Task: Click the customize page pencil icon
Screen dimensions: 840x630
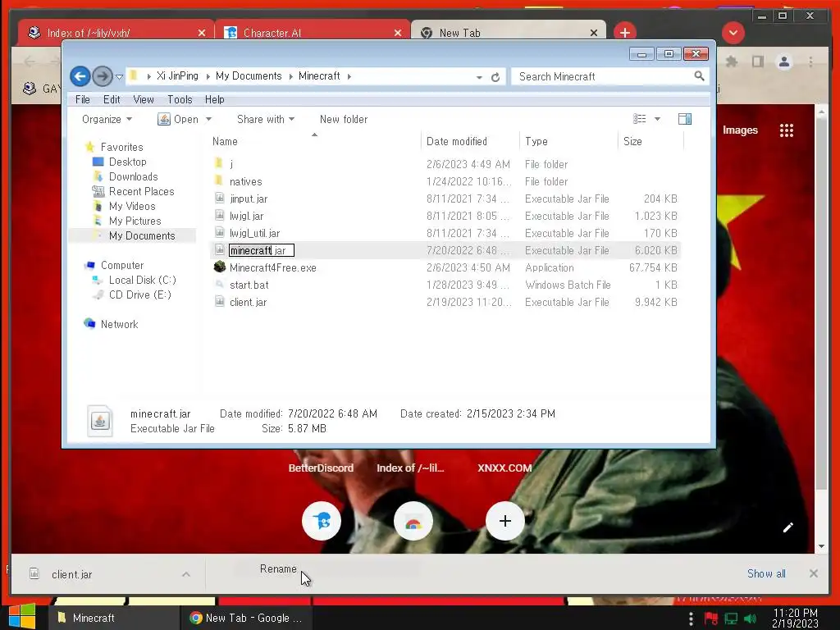Action: 788,527
